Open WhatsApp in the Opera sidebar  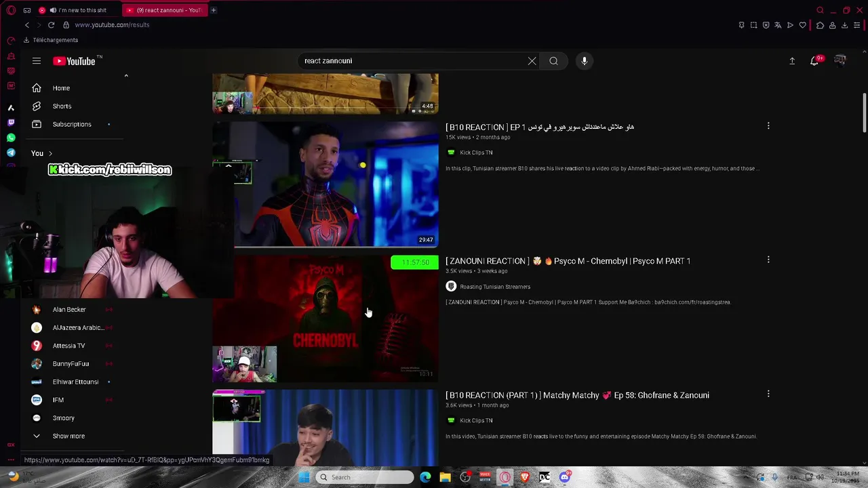(11, 138)
